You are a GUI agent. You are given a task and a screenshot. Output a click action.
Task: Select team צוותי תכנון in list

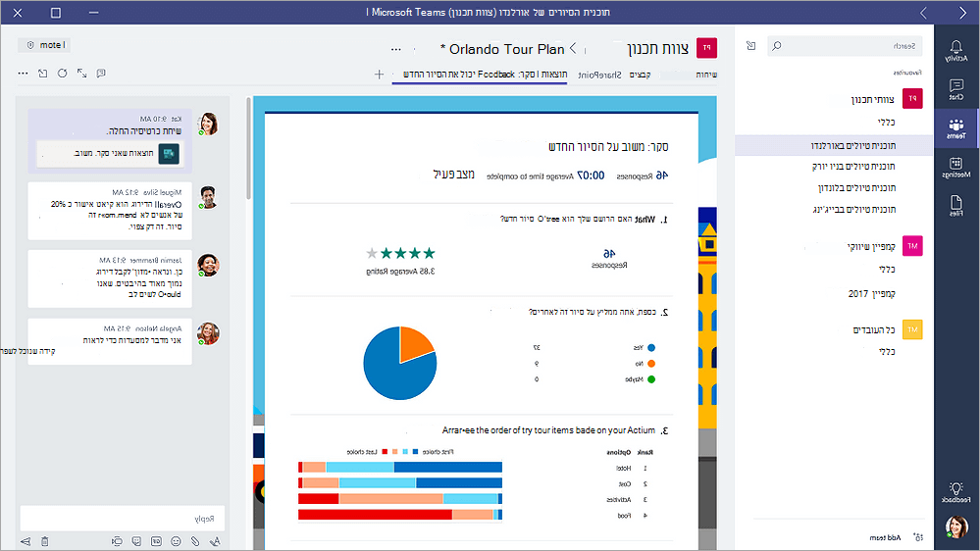pyautogui.click(x=872, y=99)
